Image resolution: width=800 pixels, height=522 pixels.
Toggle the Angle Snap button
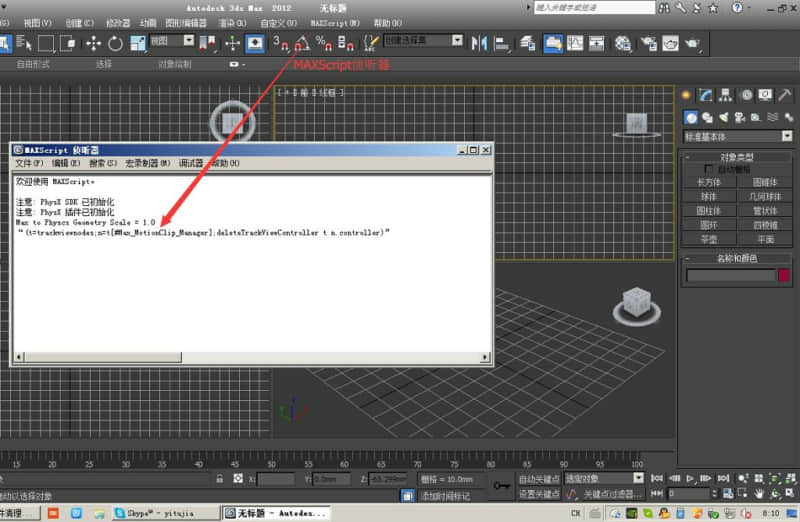(x=302, y=43)
